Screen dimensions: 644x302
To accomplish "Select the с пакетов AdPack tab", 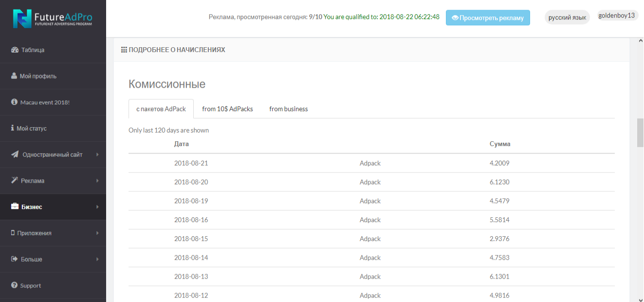I will coord(161,109).
